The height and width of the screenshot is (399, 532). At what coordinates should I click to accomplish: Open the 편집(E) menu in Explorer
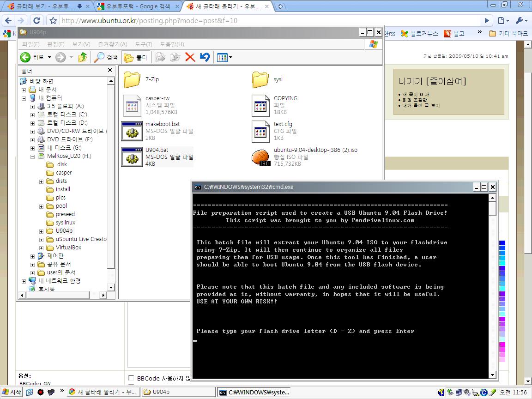[x=55, y=44]
